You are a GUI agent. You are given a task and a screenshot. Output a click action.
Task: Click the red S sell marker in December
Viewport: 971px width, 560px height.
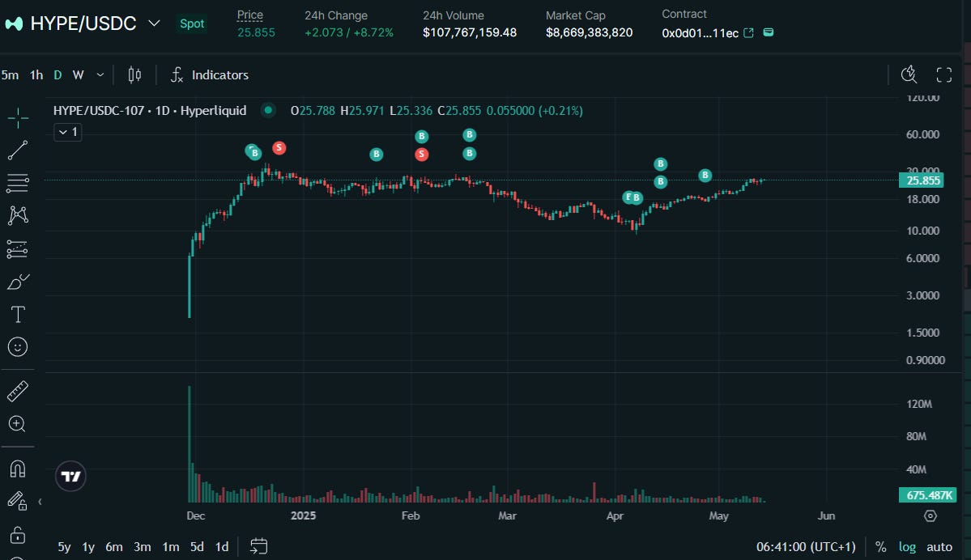[x=279, y=148]
